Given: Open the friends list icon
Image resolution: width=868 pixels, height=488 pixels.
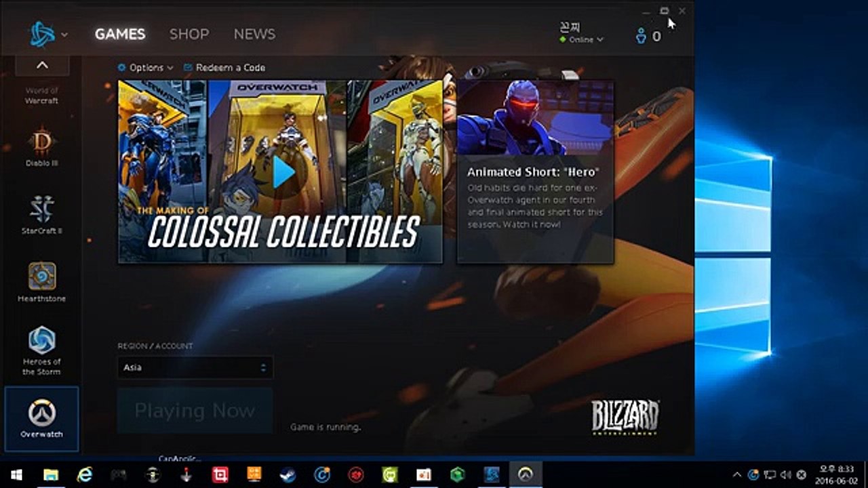Looking at the screenshot, I should [x=641, y=37].
